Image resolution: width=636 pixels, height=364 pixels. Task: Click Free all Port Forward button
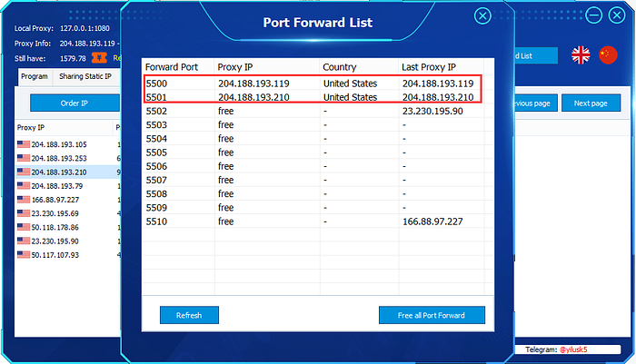(x=432, y=315)
